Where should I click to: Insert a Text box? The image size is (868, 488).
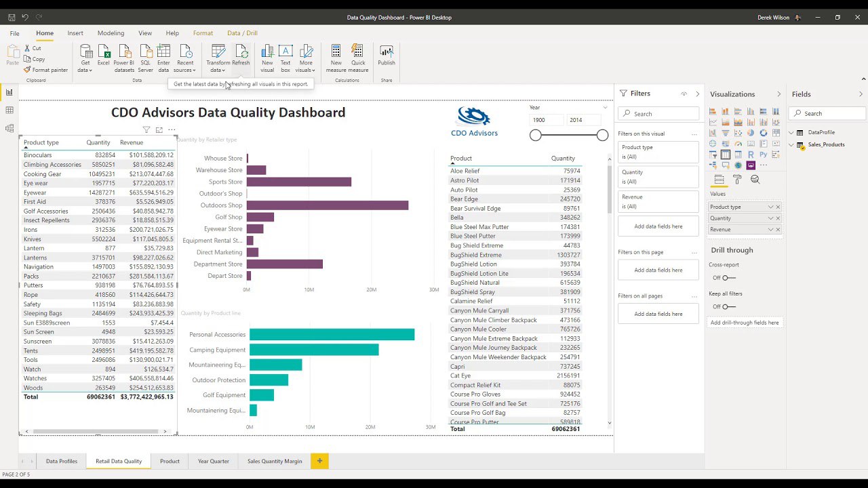coord(285,58)
